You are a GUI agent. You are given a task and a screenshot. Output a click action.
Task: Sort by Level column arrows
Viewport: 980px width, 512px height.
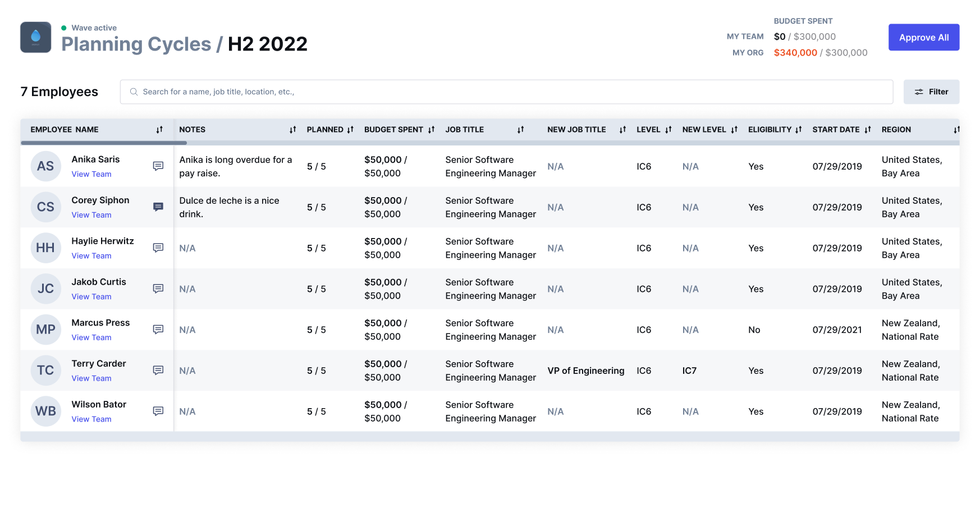pos(668,130)
